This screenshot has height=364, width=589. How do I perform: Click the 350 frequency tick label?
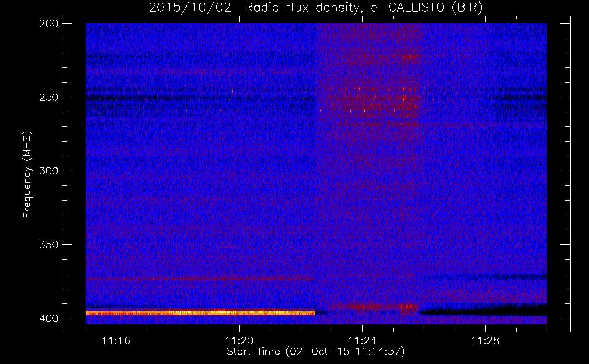pyautogui.click(x=48, y=245)
